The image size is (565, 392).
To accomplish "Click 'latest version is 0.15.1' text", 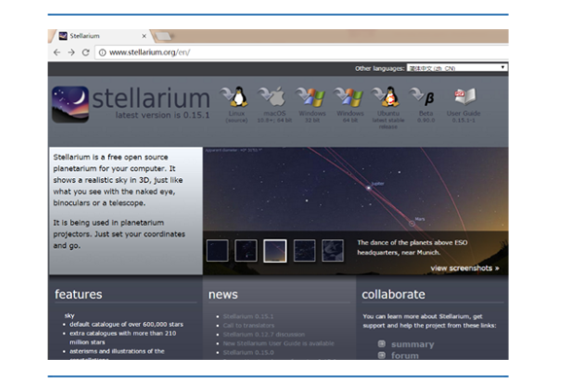I will 162,115.
